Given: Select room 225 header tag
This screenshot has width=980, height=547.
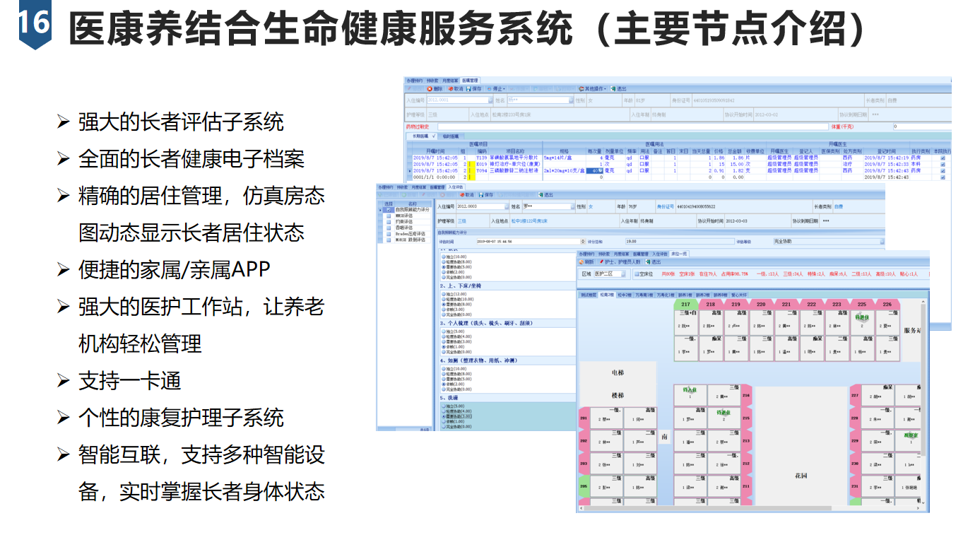Looking at the screenshot, I should point(861,304).
